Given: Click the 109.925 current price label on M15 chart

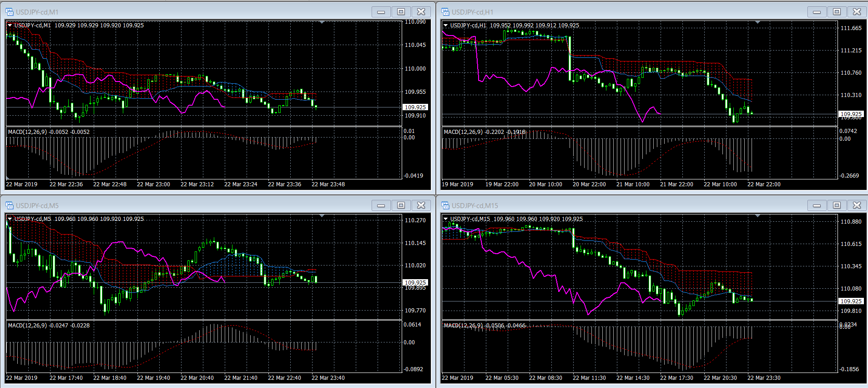Looking at the screenshot, I should tap(851, 301).
